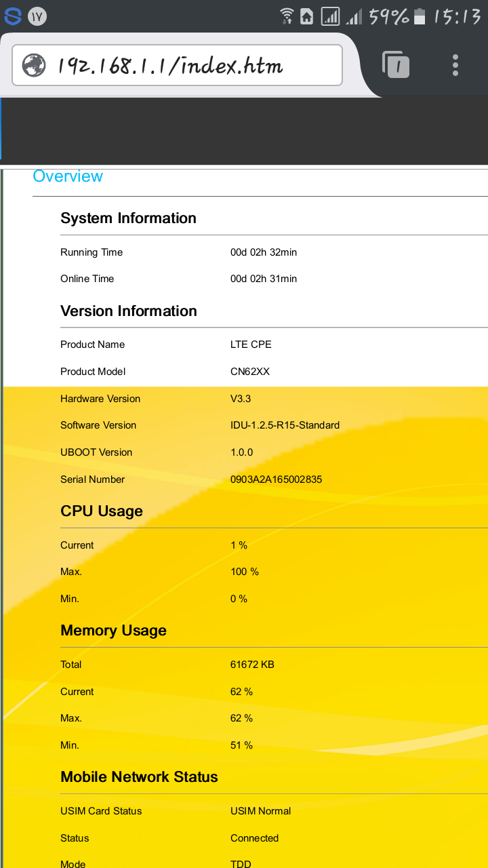The height and width of the screenshot is (868, 488).
Task: Click the memory min value 51 %
Action: pos(241,745)
